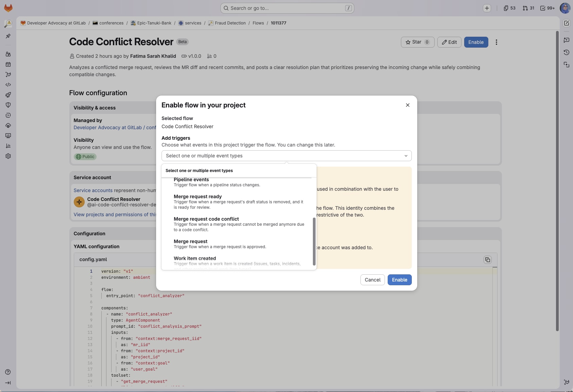Click the config.yaml file name
This screenshot has height=392, width=573.
point(93,259)
